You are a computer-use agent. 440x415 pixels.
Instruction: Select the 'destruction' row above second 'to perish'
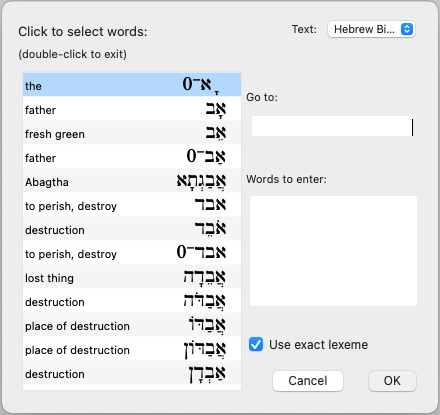click(x=132, y=229)
